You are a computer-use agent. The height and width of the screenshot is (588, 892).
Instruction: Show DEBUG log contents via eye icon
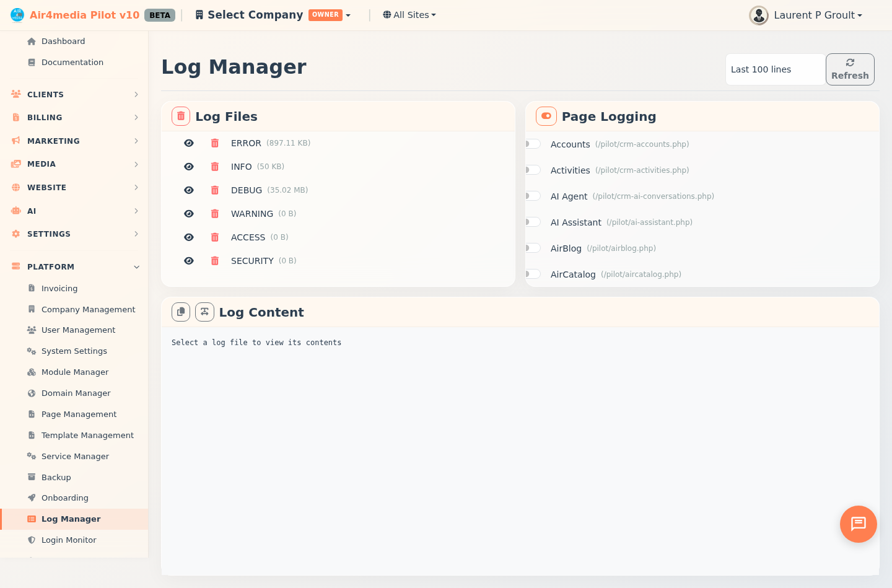coord(189,190)
